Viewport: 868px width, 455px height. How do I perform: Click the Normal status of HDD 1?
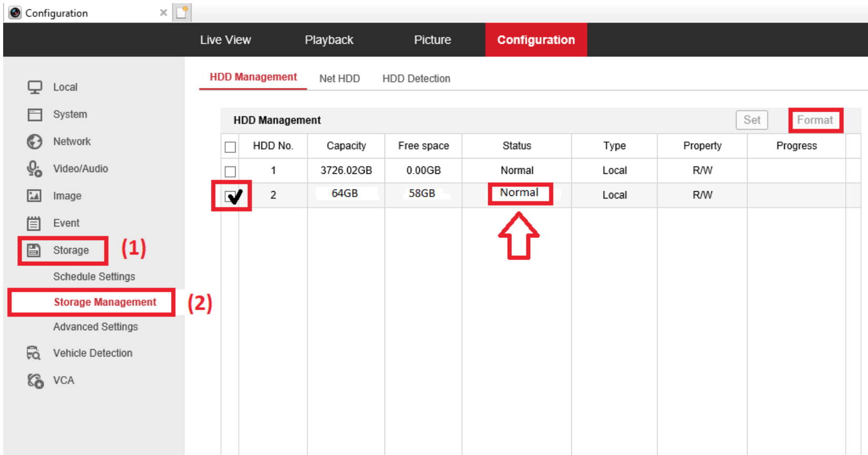pyautogui.click(x=517, y=171)
